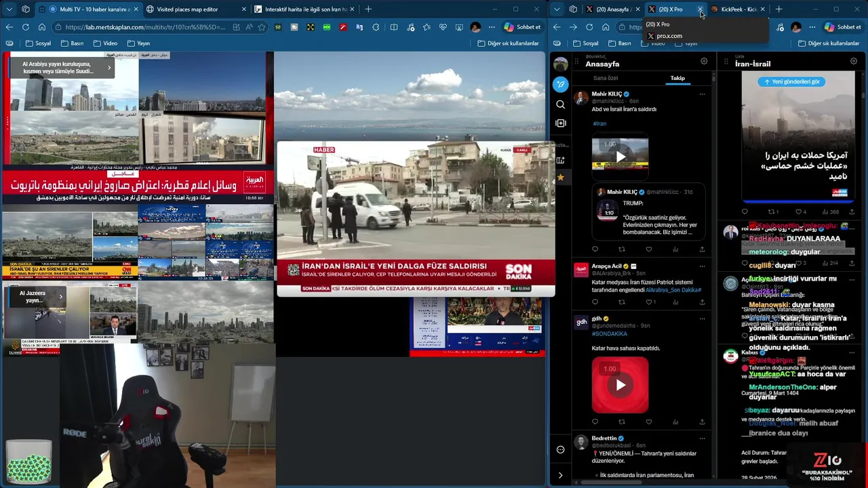Select the Multi TV browser tab
The height and width of the screenshot is (488, 868).
point(88,9)
